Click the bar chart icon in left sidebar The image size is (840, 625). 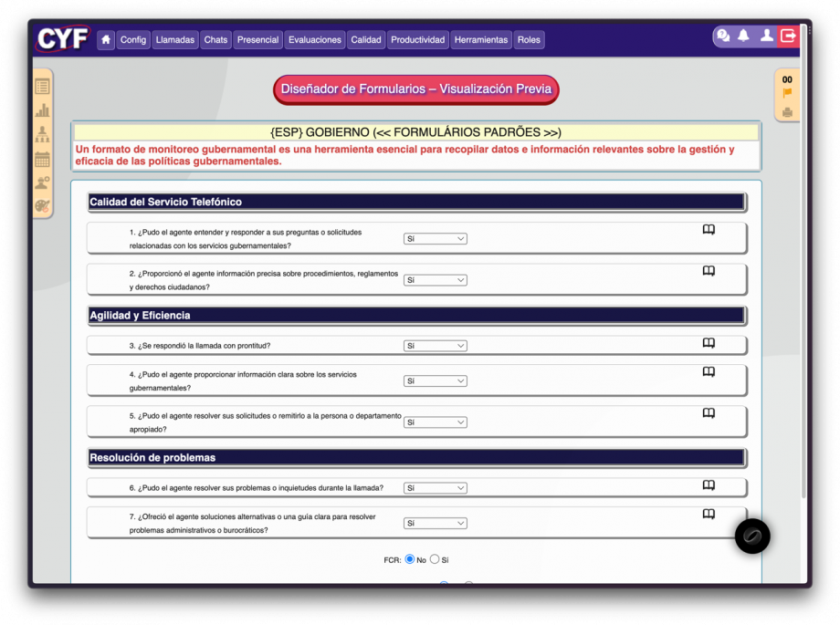(42, 110)
